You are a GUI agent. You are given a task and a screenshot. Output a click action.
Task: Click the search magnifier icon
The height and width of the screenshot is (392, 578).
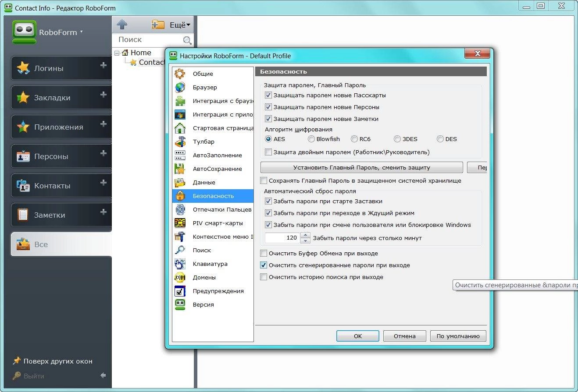(187, 40)
